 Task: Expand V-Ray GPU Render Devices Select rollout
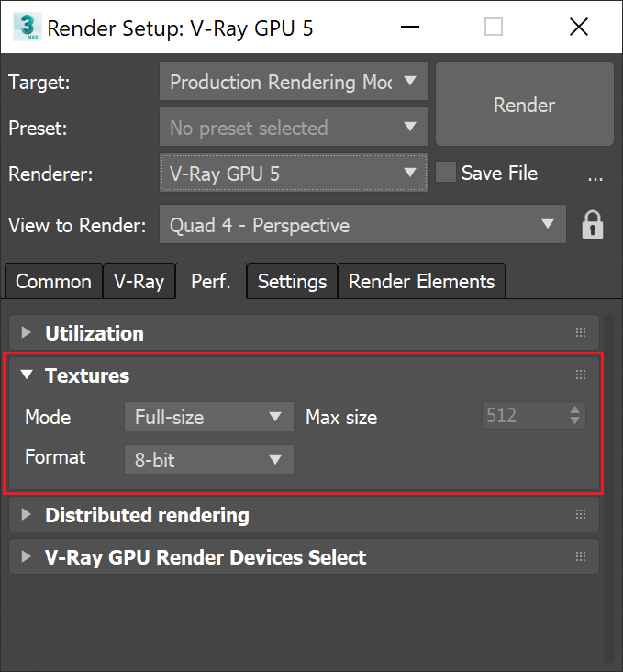click(x=27, y=556)
